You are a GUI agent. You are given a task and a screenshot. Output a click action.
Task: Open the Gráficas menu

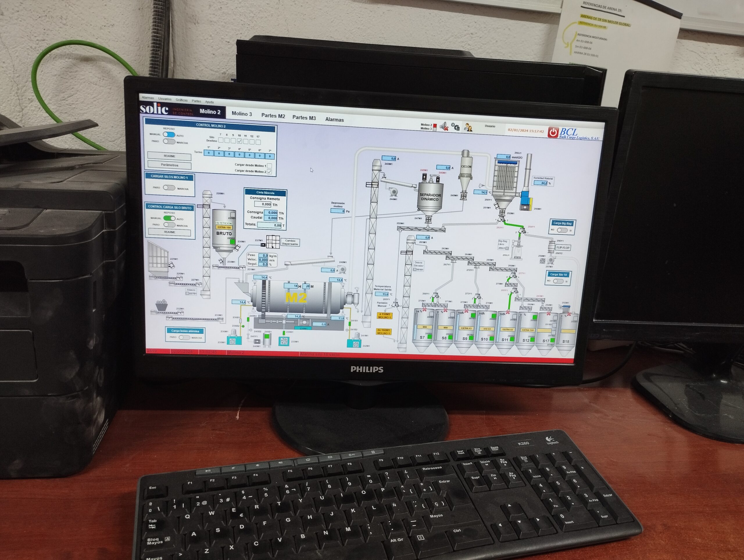[182, 100]
